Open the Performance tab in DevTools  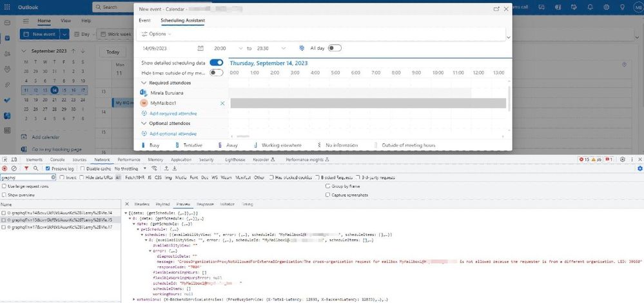(129, 159)
